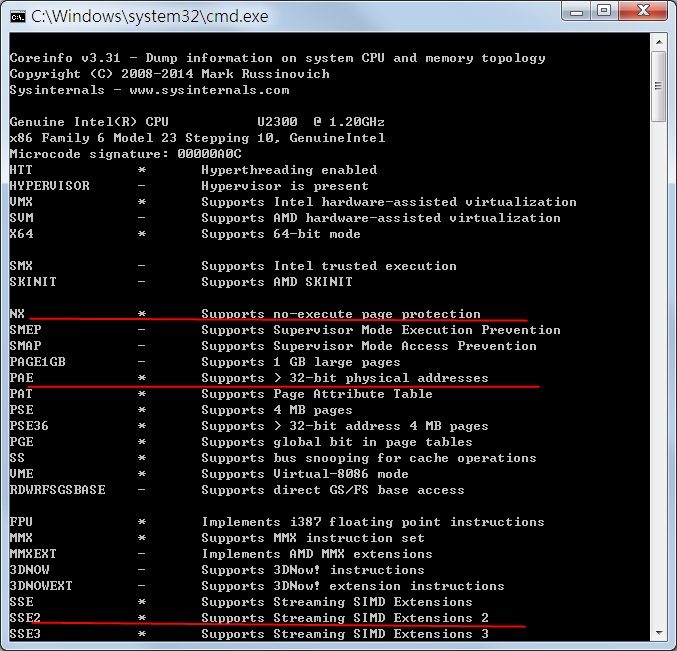Click the SMX feature name
Viewport: 677px width, 651px height.
21,266
